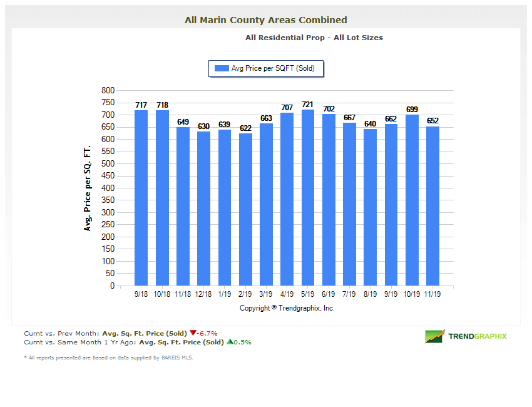Click the 5/19 bar showing 721
The width and height of the screenshot is (532, 407).
tap(308, 197)
